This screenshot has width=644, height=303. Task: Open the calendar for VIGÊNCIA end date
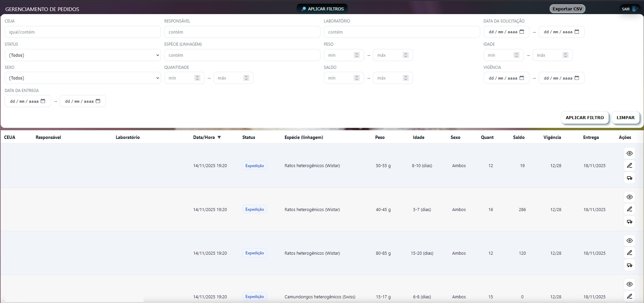(x=577, y=78)
